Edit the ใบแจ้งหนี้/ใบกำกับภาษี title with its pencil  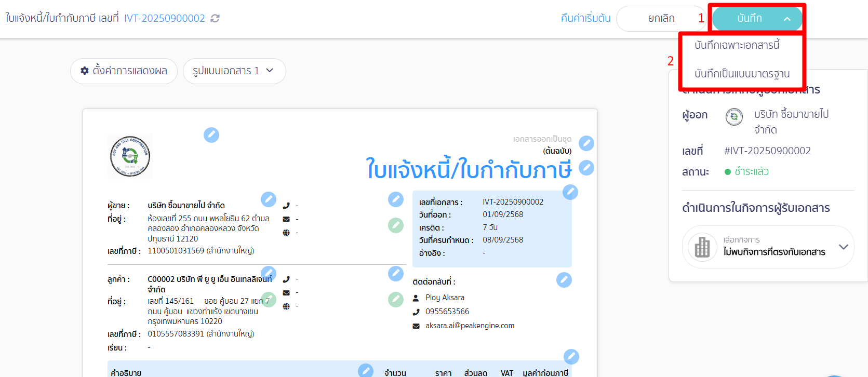[x=586, y=168]
